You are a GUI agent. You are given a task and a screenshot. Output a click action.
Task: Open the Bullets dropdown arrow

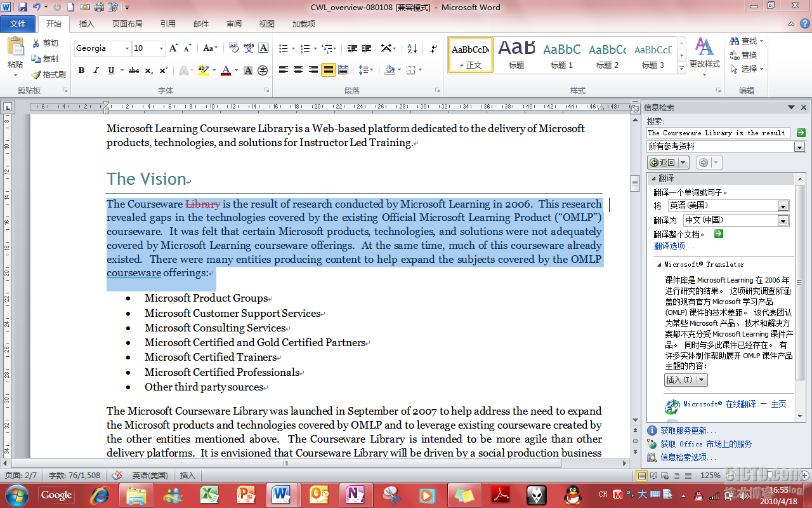click(x=292, y=48)
